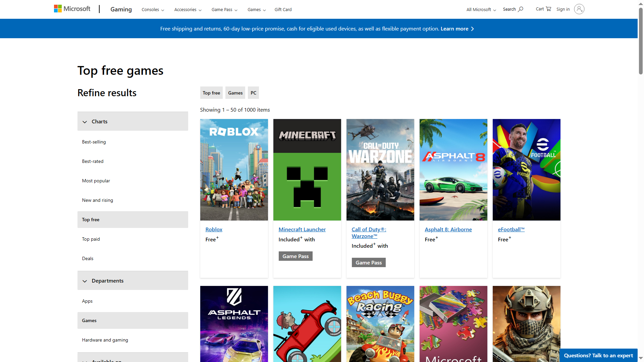644x362 pixels.
Task: Open the Beach Buggy Racing cover
Action: (x=380, y=324)
